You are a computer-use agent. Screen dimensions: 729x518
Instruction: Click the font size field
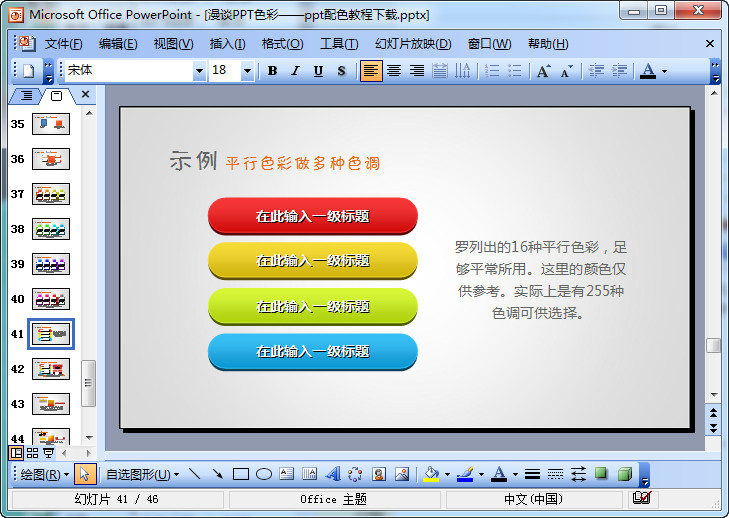click(225, 71)
